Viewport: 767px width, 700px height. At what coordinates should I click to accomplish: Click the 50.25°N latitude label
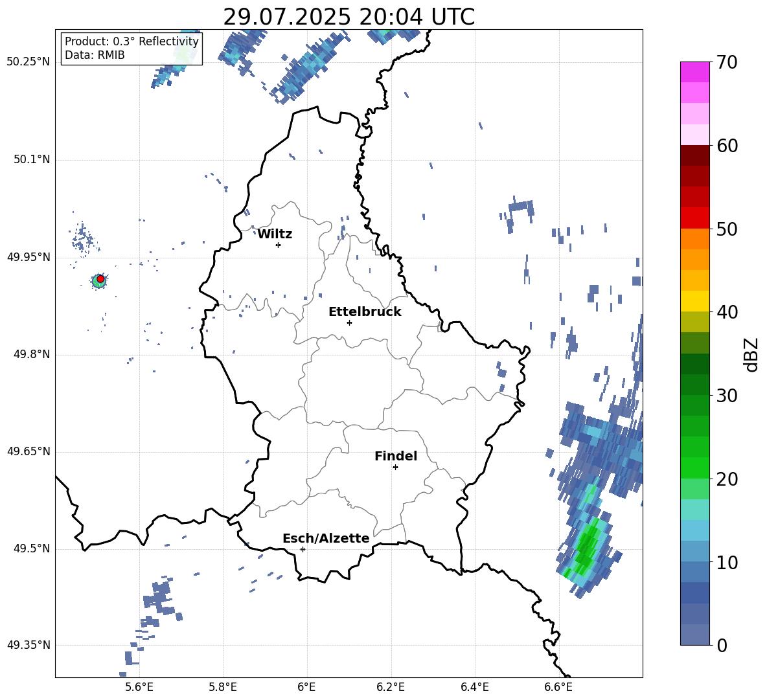tap(29, 62)
